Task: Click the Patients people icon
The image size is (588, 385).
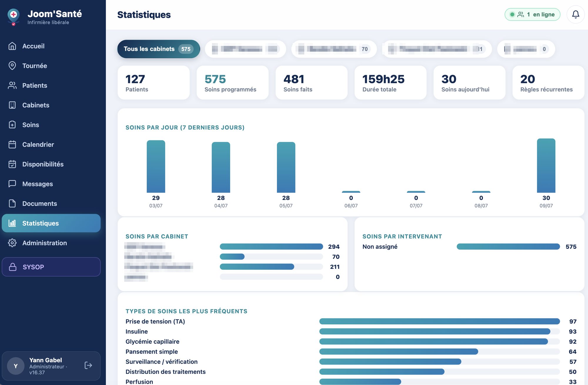Action: tap(12, 85)
